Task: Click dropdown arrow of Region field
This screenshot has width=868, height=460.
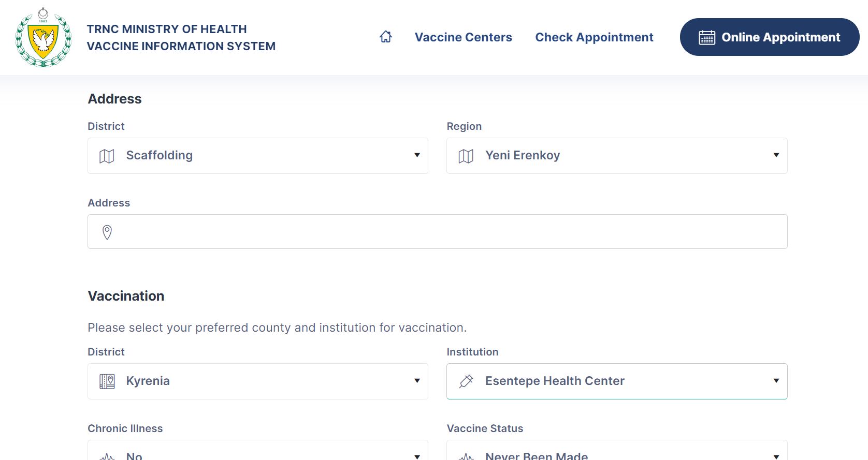Action: pos(776,155)
